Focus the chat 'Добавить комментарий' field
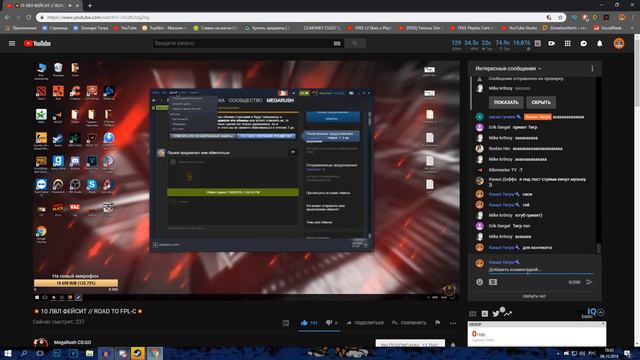640x360 pixels. pos(541,269)
